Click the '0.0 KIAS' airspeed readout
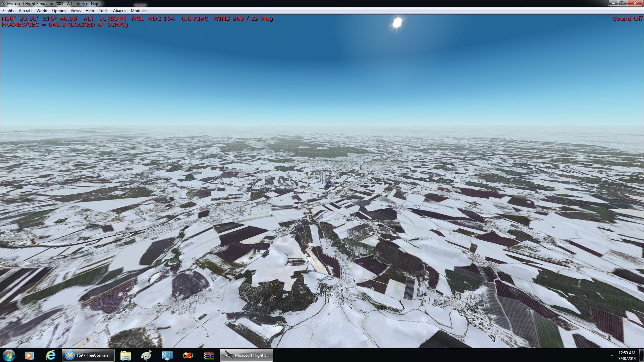644x362 pixels. [x=195, y=19]
